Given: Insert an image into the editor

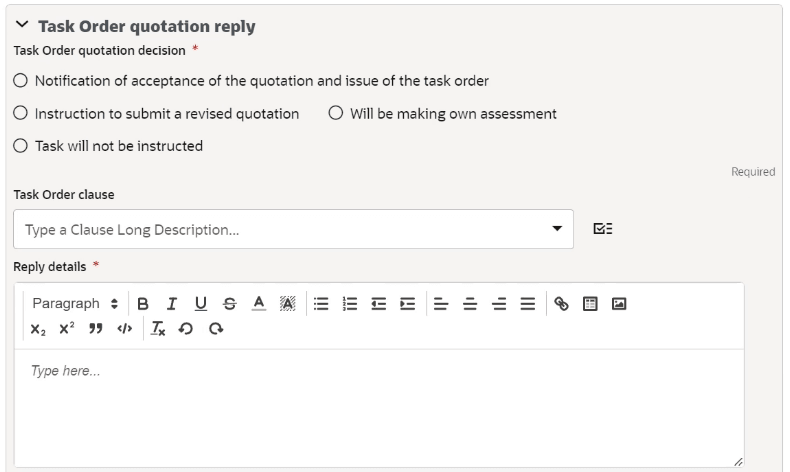Looking at the screenshot, I should pos(619,304).
